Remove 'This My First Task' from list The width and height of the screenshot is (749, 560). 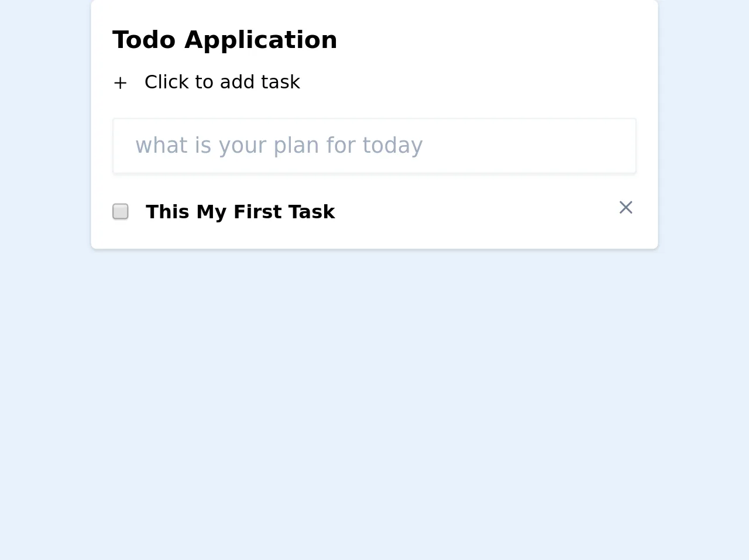tap(626, 208)
